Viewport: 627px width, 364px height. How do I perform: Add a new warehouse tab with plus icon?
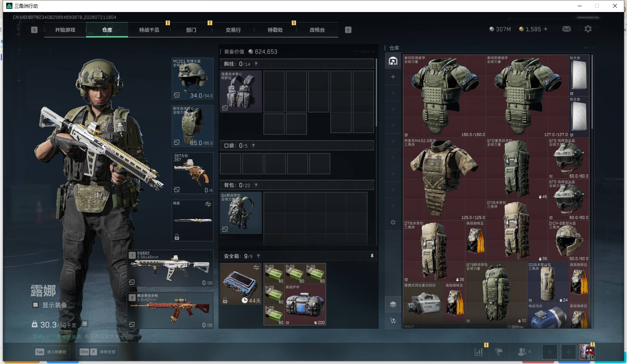(x=393, y=77)
